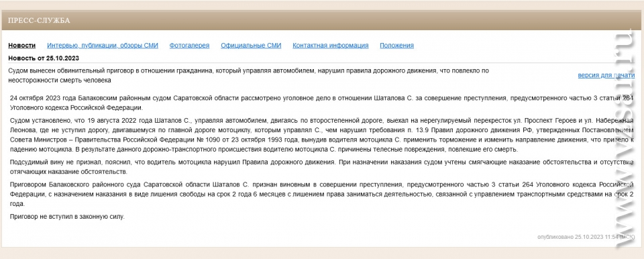Click headline beginning Судом вынесен обвинительный приговор
Viewport: 644px width, 259px height.
pyautogui.click(x=248, y=75)
